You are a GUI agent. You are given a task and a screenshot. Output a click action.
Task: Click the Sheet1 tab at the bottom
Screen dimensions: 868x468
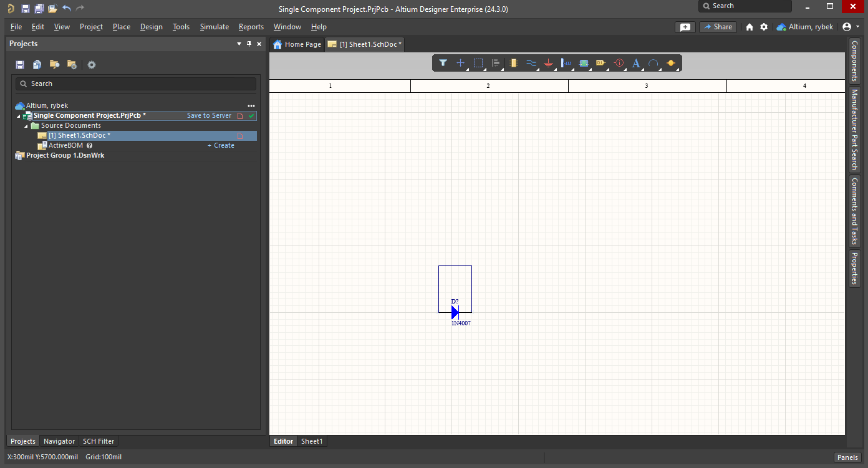[312, 441]
